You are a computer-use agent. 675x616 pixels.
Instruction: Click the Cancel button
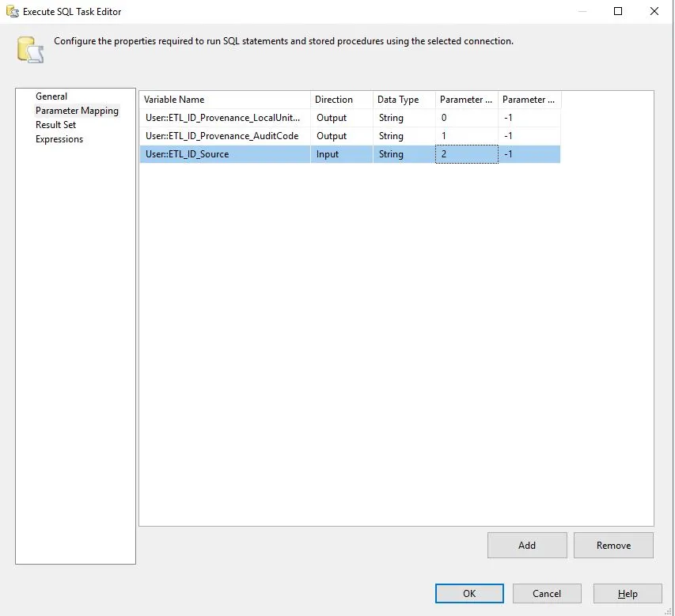(x=547, y=594)
